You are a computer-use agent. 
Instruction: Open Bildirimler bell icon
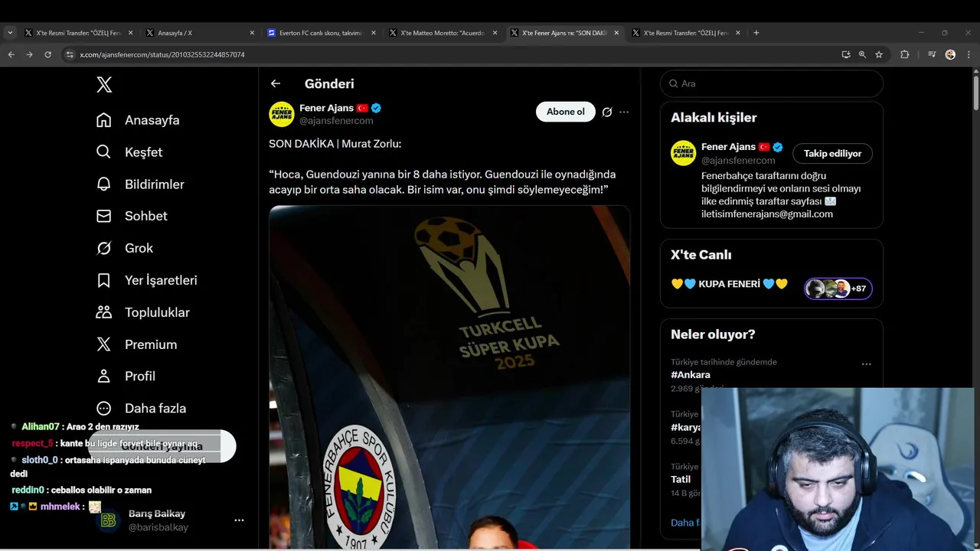tap(104, 184)
